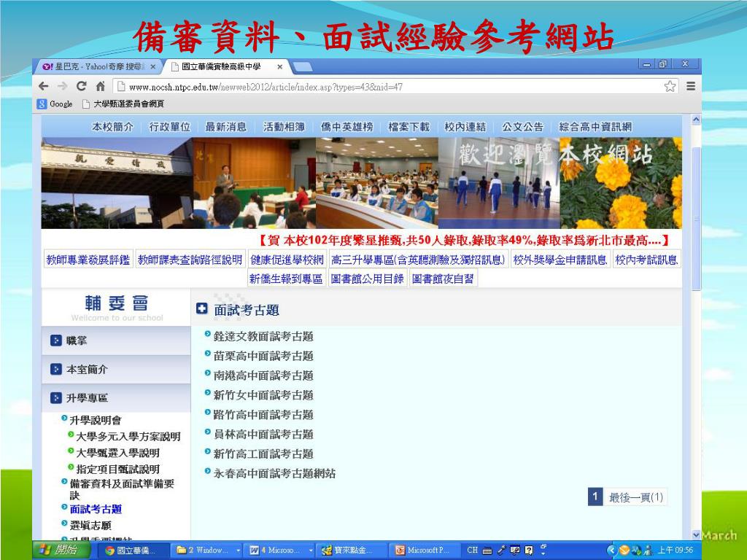
Task: Reload the page with the refresh icon
Action: tap(82, 86)
